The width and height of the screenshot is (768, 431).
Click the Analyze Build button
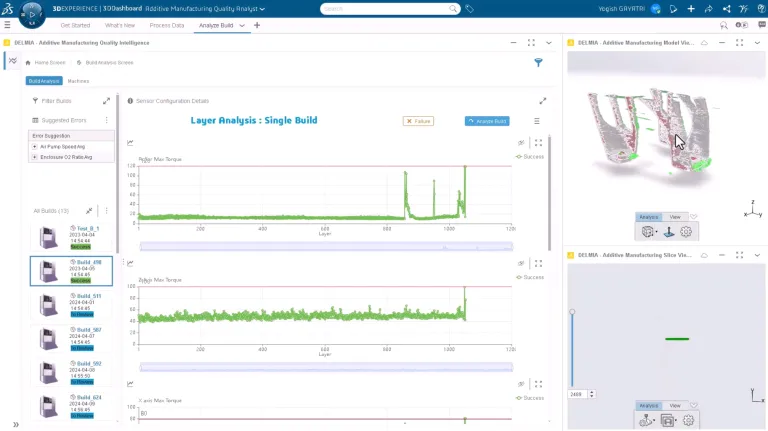pyautogui.click(x=487, y=121)
